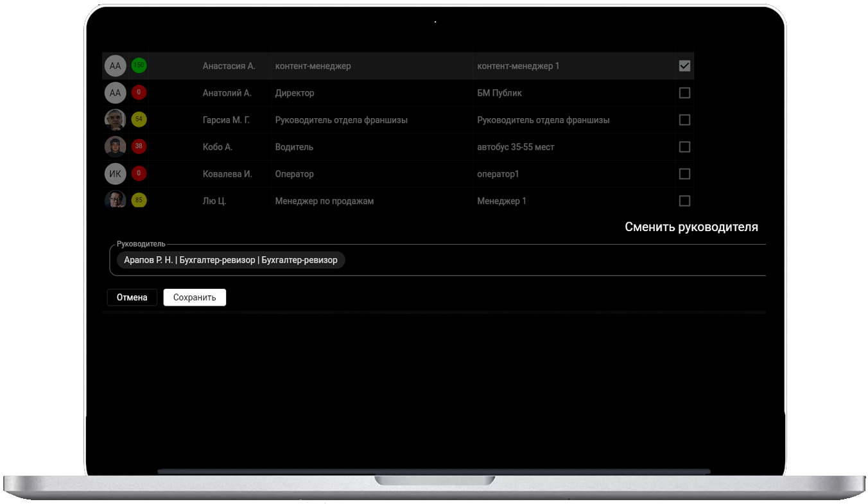Select checkbox for Кобо А. Водитель
Image resolution: width=868 pixels, height=504 pixels.
(x=684, y=147)
